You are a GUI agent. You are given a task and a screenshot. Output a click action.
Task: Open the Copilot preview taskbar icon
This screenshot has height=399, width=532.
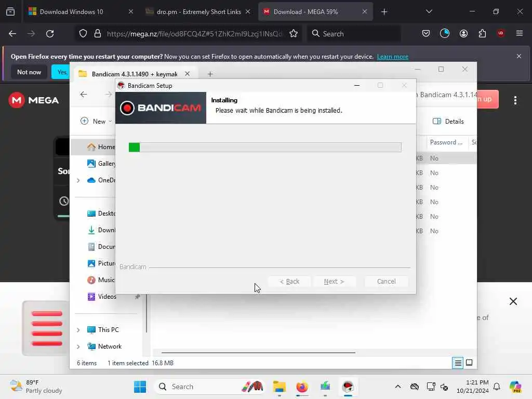click(x=515, y=387)
